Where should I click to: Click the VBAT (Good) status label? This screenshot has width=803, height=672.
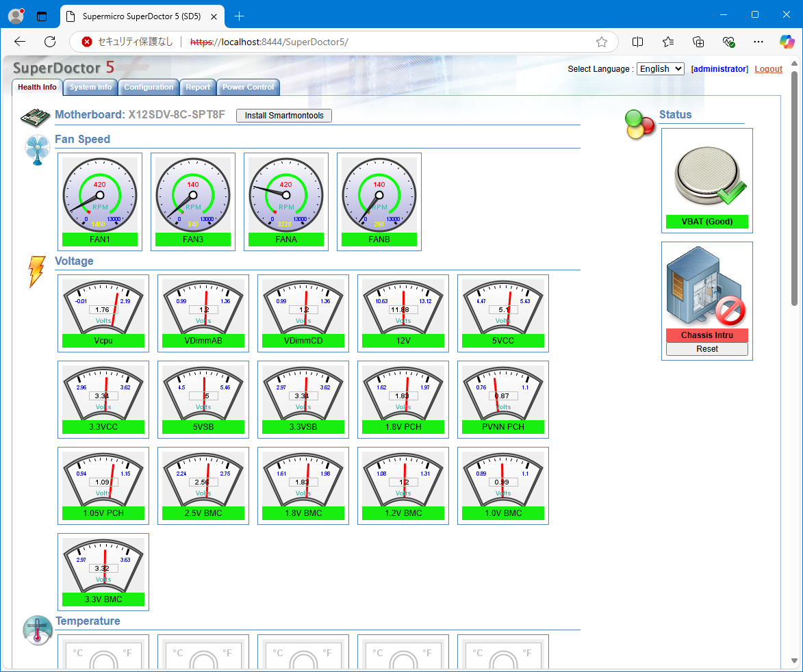tap(706, 222)
